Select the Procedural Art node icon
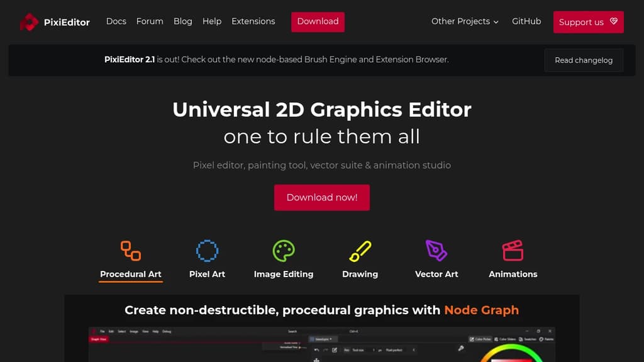Screen dimensions: 644x362 [x=131, y=251]
